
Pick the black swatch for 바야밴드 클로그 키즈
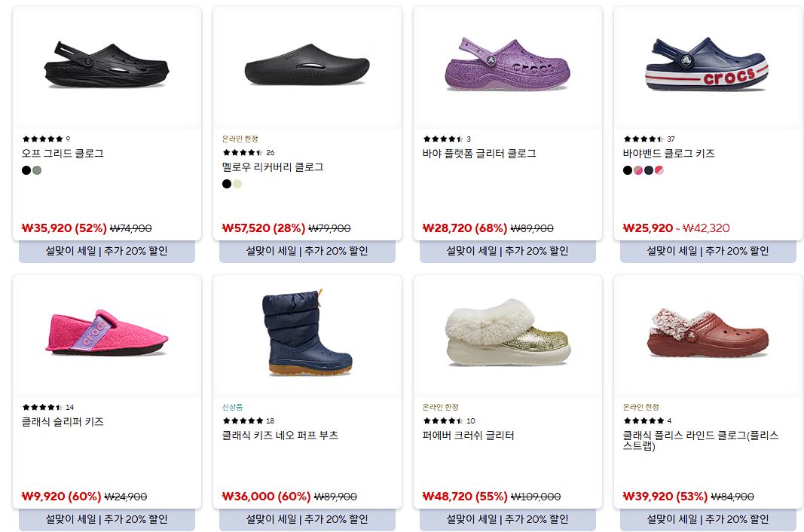tap(627, 170)
